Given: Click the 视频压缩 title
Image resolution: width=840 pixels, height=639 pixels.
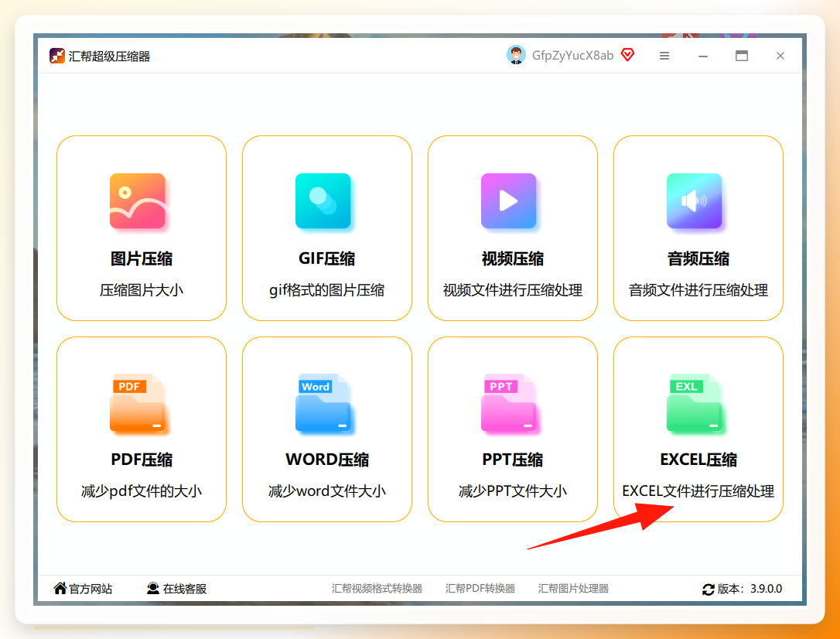Looking at the screenshot, I should click(x=513, y=258).
